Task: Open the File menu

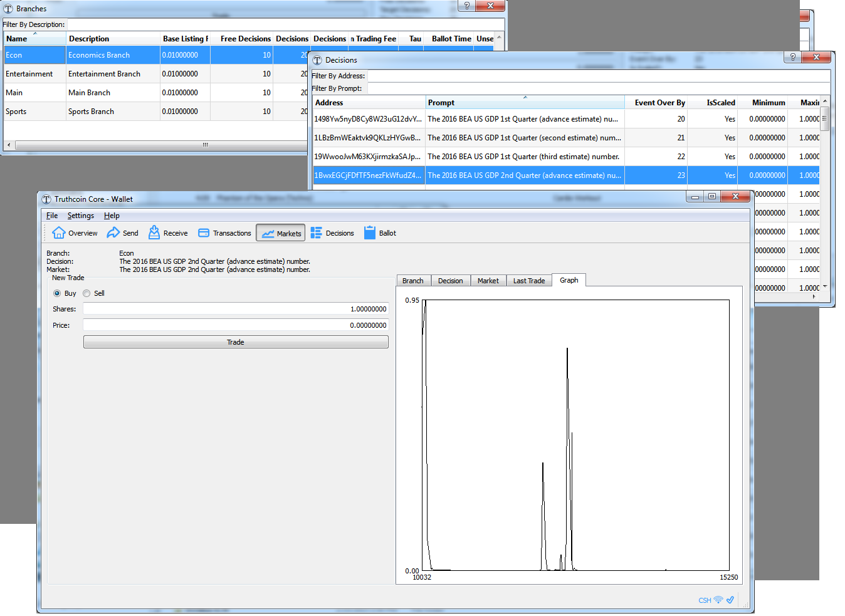Action: pyautogui.click(x=52, y=216)
